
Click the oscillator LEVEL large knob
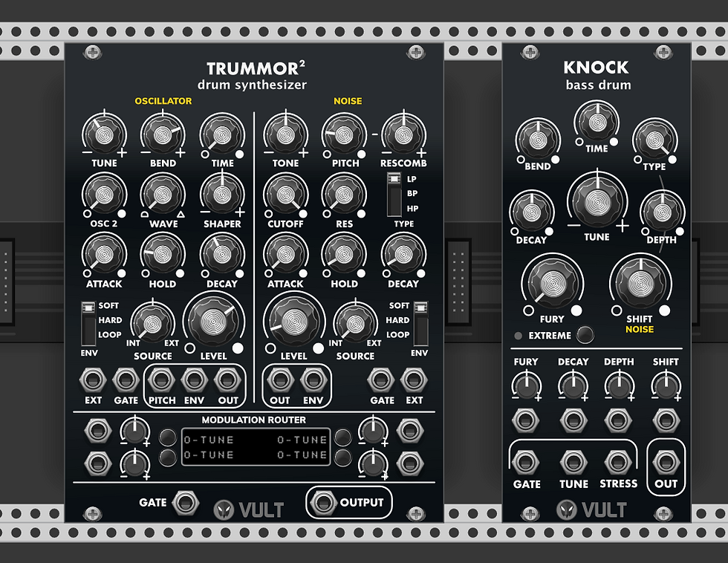(214, 321)
